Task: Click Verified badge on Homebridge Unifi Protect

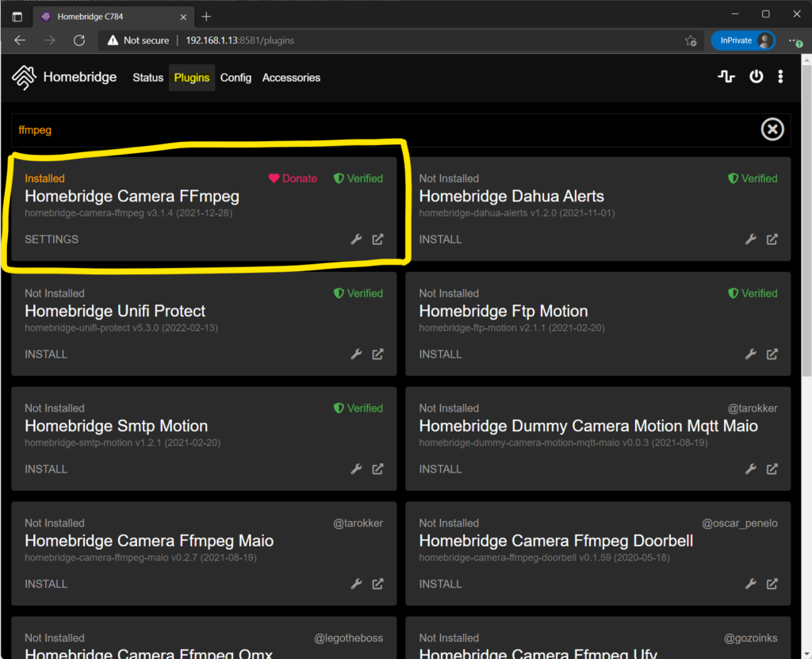Action: [x=358, y=293]
